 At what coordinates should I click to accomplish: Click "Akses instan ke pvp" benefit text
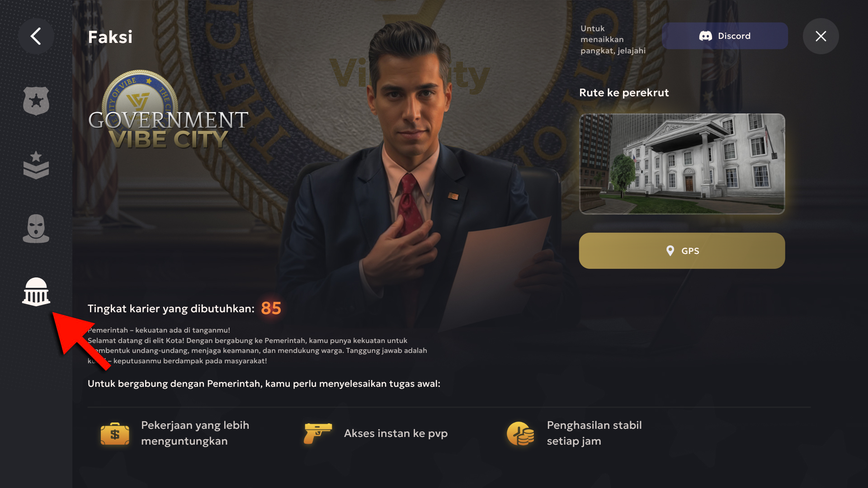[x=396, y=433]
